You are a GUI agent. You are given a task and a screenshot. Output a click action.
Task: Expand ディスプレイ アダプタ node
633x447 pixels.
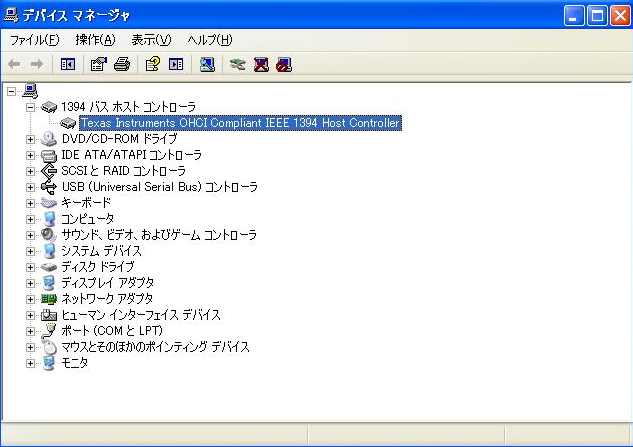(30, 283)
